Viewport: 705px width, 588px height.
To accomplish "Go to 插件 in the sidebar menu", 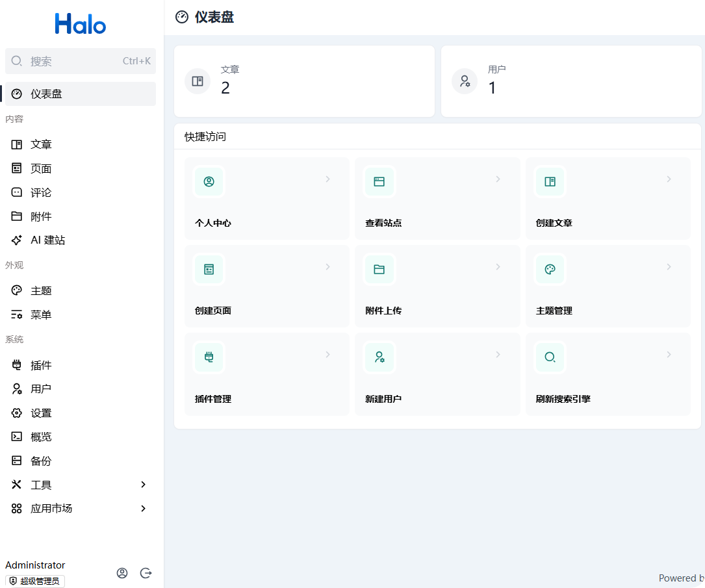I will click(41, 365).
